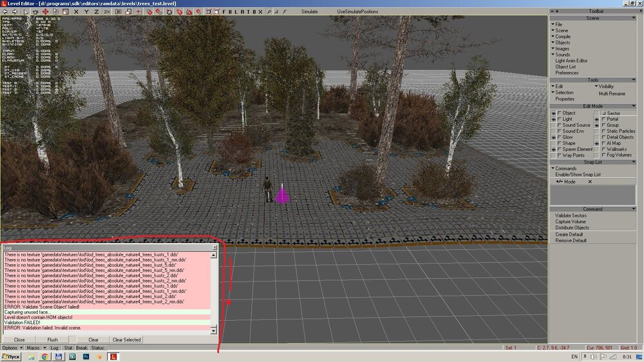Toggle the Wallmarks checkbox

[603, 149]
